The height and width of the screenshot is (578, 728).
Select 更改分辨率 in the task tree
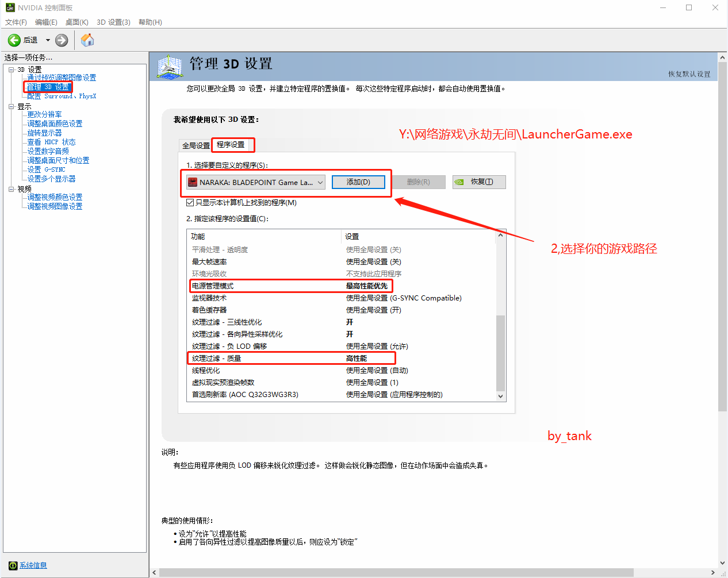tap(44, 114)
